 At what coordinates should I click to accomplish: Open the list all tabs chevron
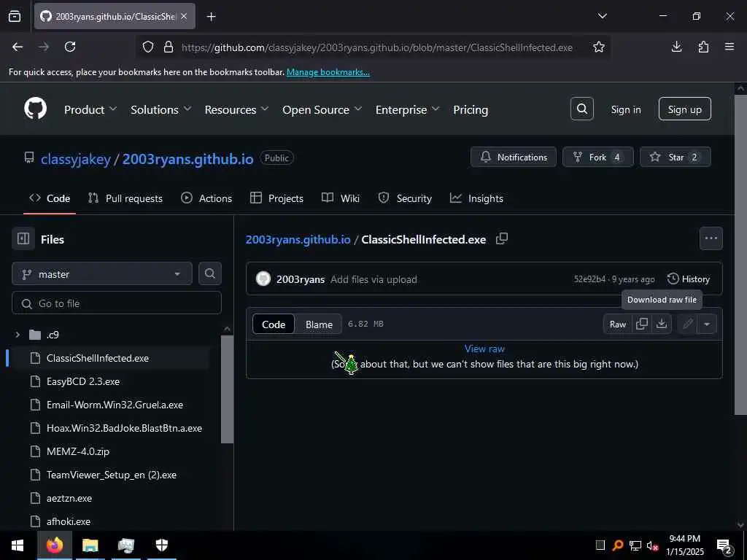coord(602,16)
